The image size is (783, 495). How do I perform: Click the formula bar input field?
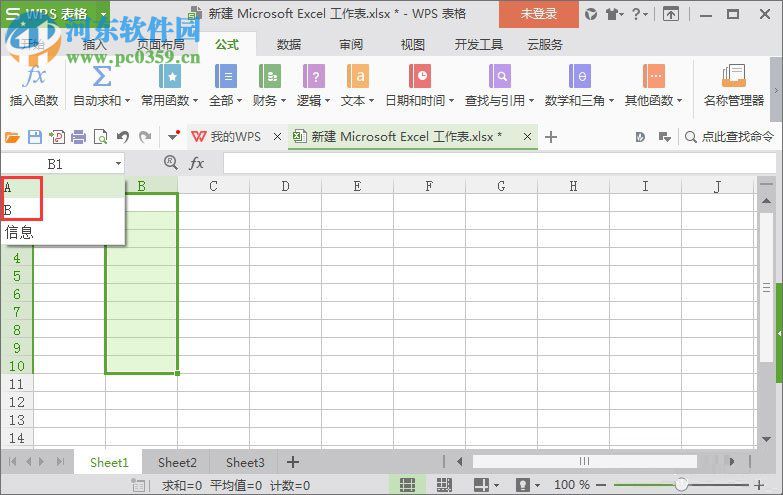click(x=499, y=164)
